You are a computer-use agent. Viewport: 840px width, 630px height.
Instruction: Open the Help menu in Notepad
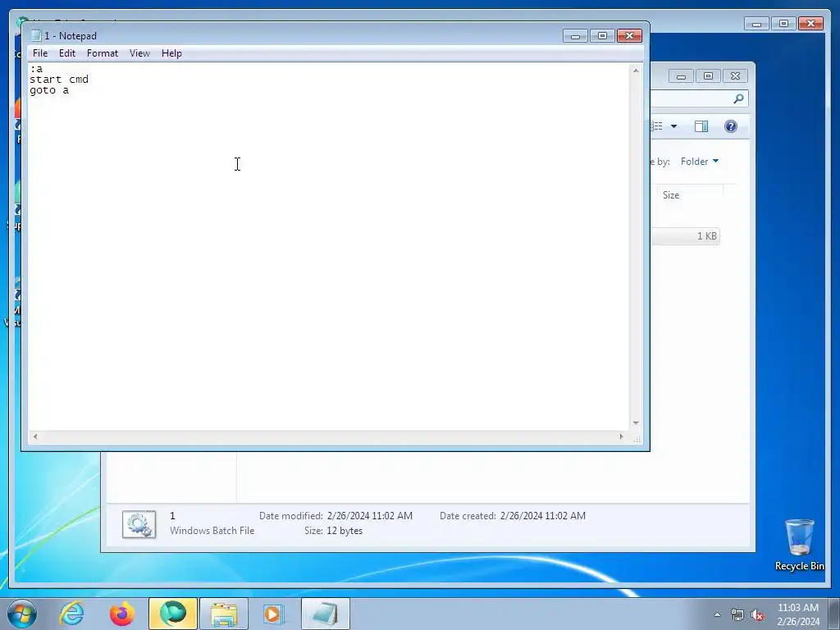coord(171,53)
